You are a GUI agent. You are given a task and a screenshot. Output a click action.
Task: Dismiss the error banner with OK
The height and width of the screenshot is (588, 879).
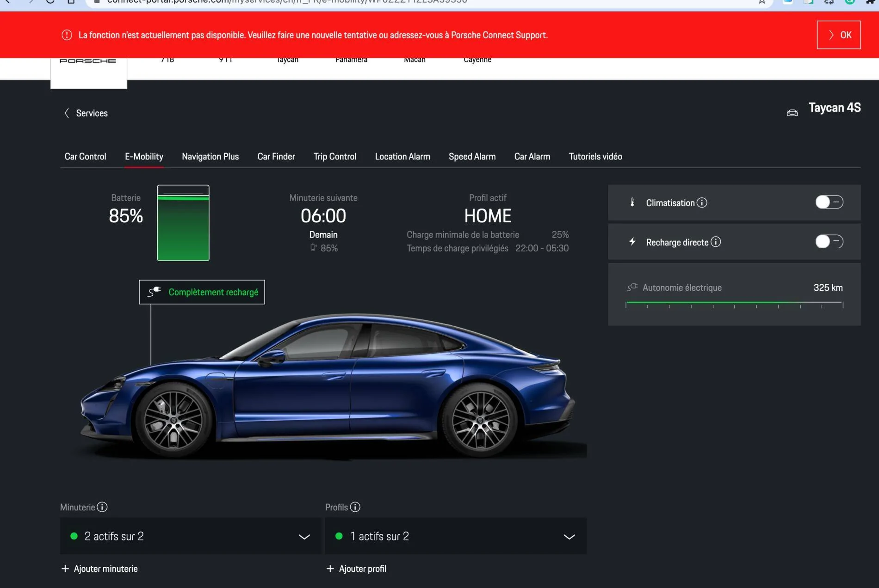pyautogui.click(x=838, y=35)
